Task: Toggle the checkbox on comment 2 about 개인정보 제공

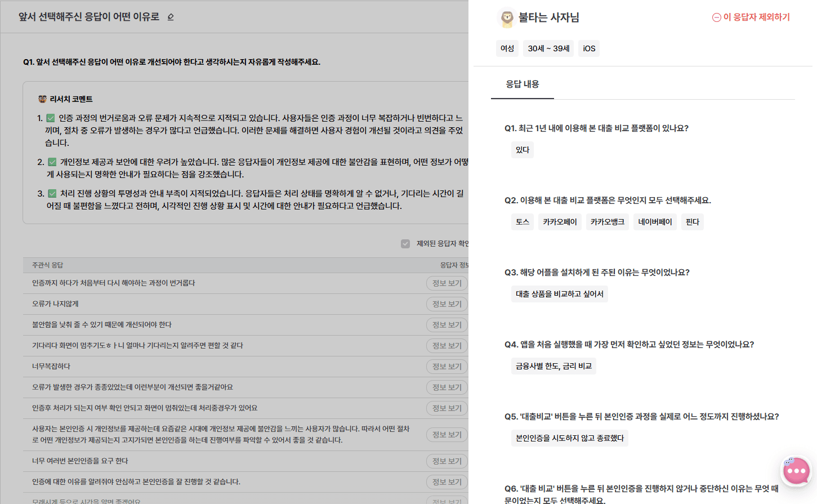Action: click(x=52, y=162)
